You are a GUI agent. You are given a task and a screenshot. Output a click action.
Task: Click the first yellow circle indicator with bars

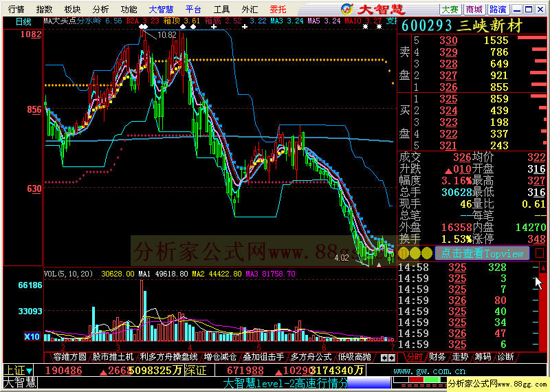tap(404, 253)
